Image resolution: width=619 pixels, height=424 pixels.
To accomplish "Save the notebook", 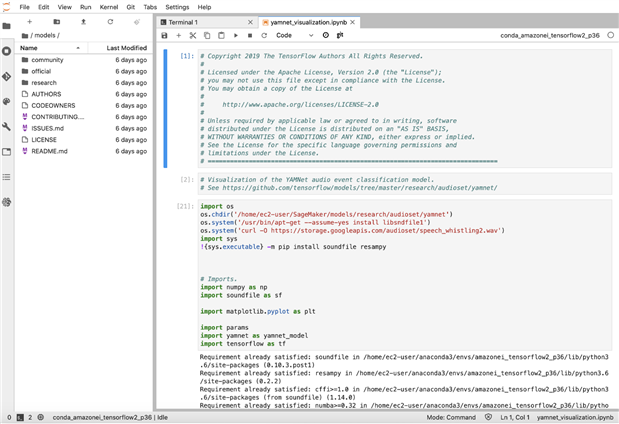I will [165, 36].
